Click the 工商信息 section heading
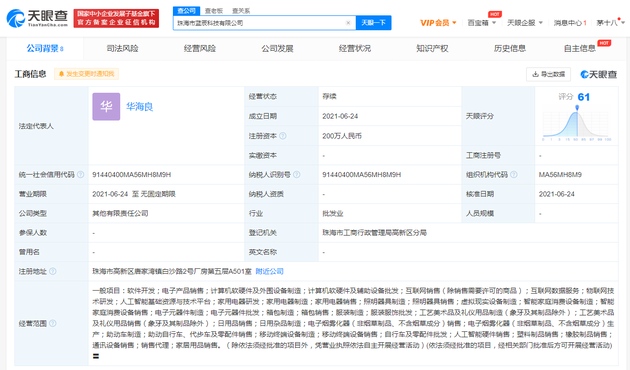Viewport: 630px width, 370px height. point(31,74)
